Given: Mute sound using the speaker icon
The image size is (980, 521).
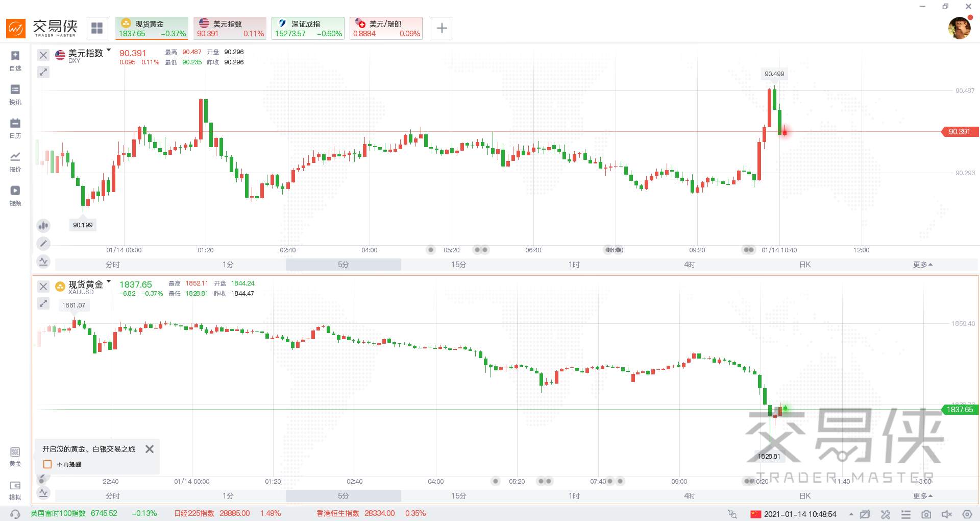Looking at the screenshot, I should point(946,514).
